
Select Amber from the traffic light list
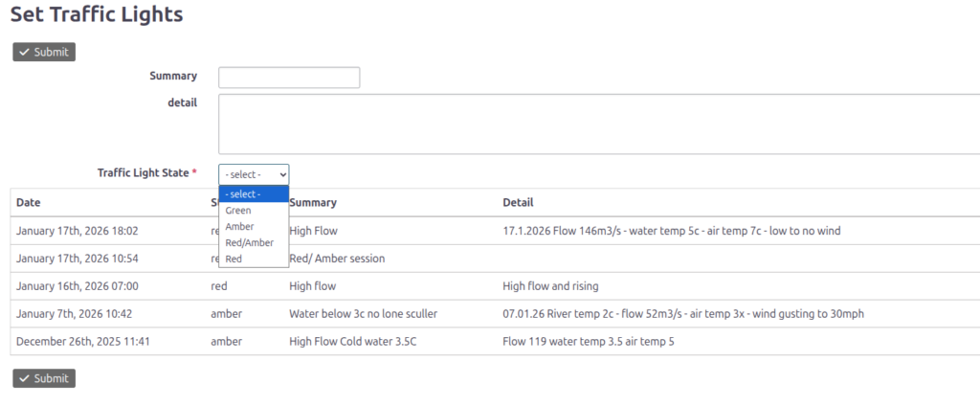(239, 227)
